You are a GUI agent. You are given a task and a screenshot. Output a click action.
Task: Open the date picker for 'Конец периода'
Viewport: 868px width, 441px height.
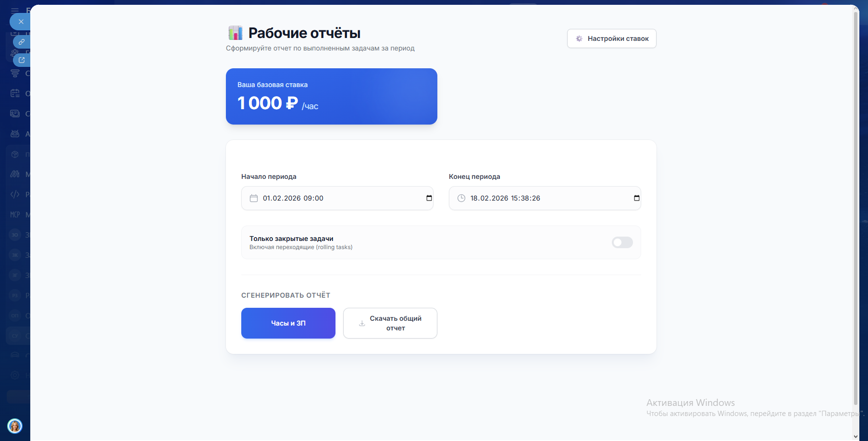point(637,198)
